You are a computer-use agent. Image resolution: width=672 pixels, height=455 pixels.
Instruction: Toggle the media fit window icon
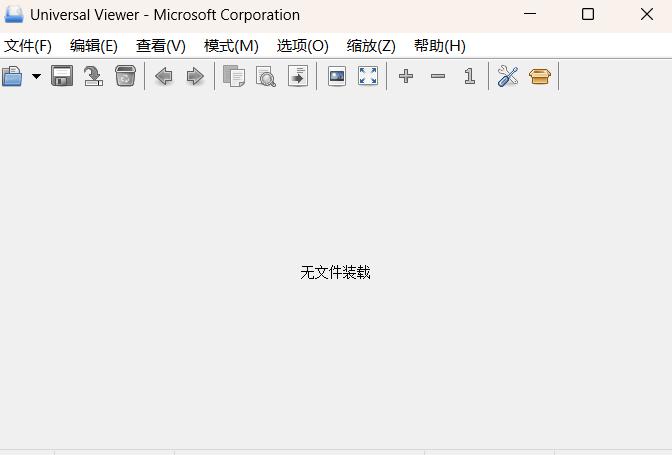point(337,76)
